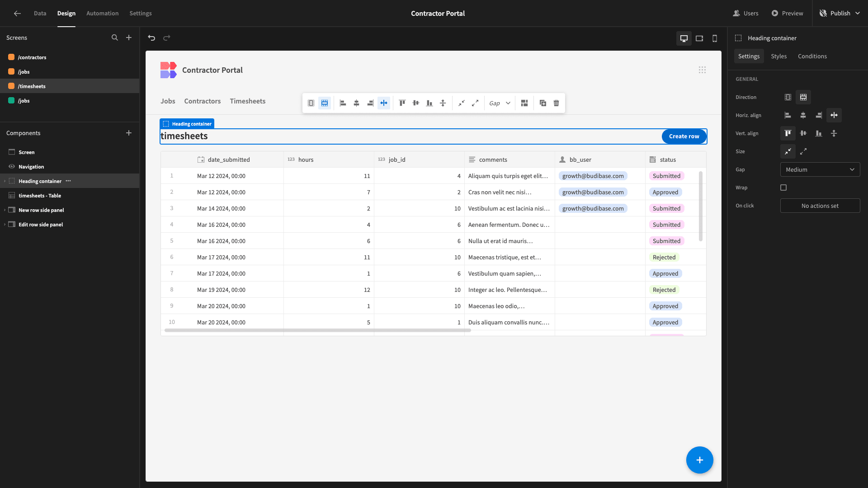Open the Contractors nav link
The width and height of the screenshot is (868, 488).
[x=203, y=101]
